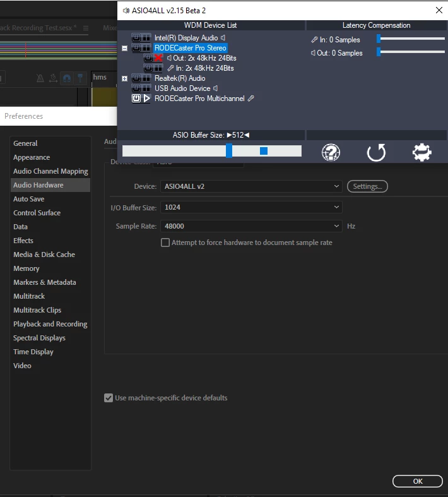Open the Multitrack Clips preferences category
The image size is (448, 497).
[x=37, y=310]
